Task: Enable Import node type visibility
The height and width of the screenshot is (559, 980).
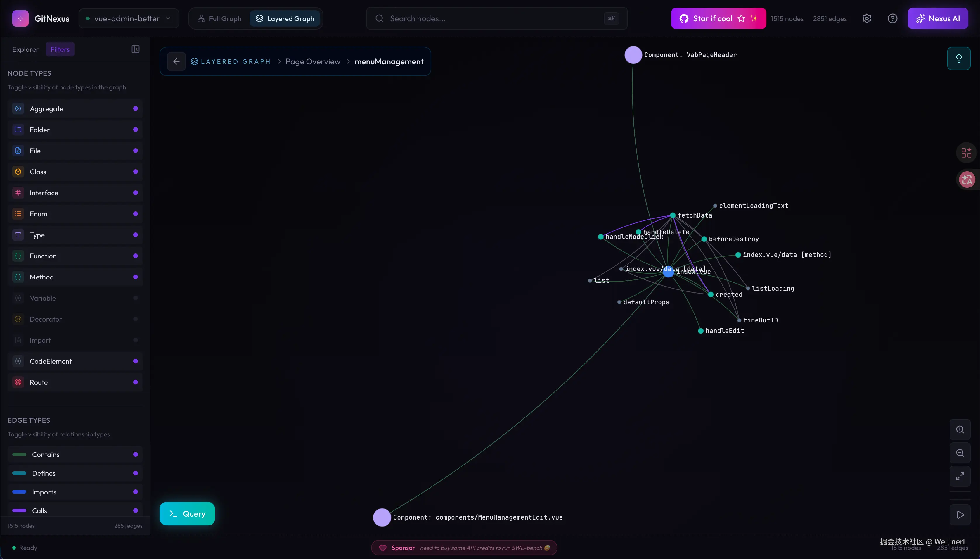Action: (x=136, y=340)
